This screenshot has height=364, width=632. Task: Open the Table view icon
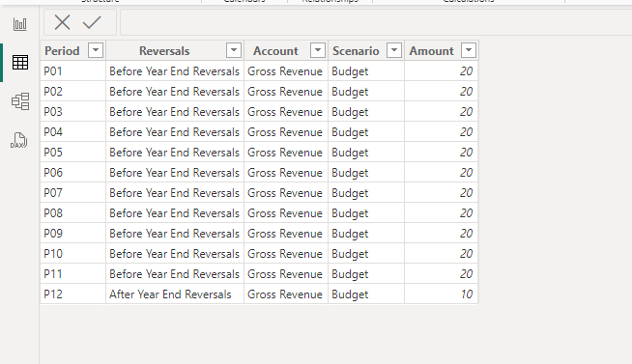19,63
